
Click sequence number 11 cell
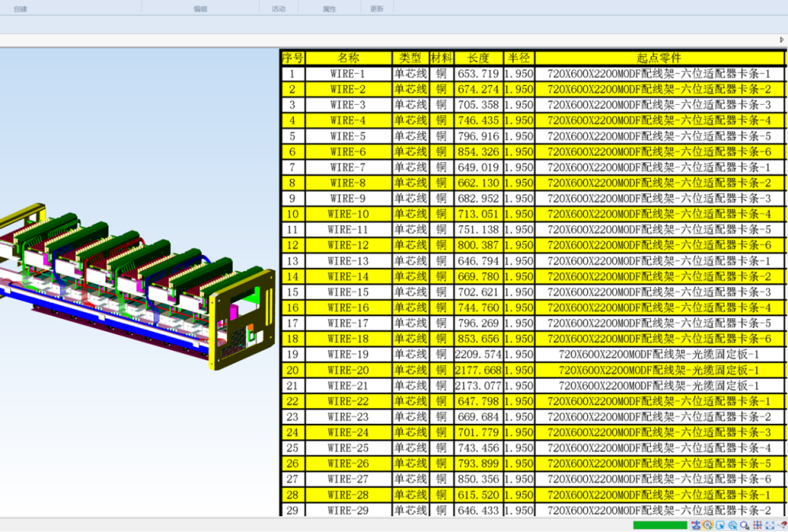[x=292, y=229]
